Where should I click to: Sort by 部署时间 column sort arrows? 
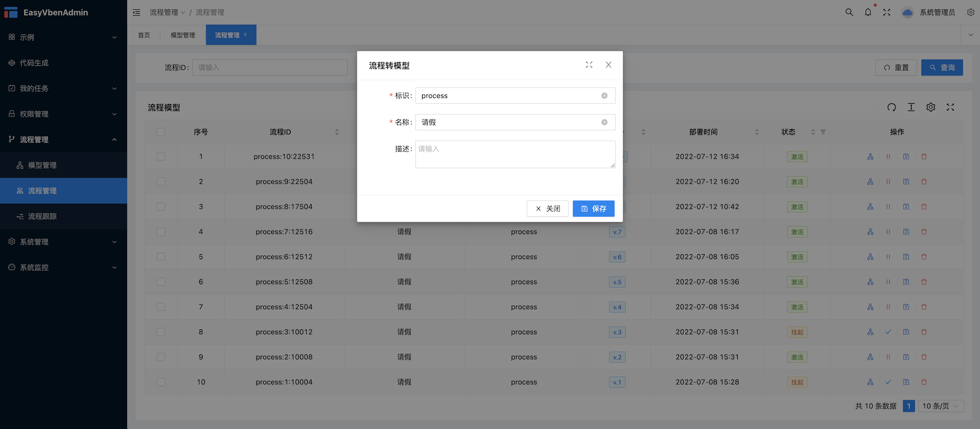pyautogui.click(x=757, y=132)
